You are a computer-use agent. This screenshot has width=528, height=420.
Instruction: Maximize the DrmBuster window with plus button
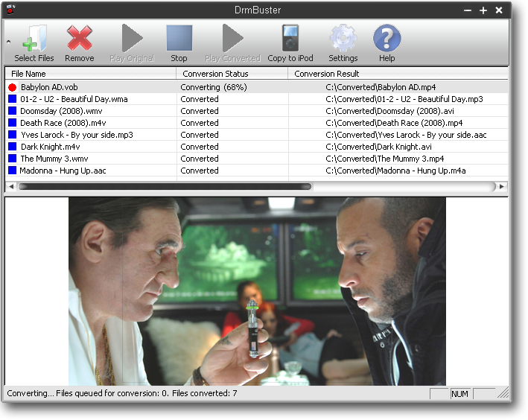click(483, 10)
